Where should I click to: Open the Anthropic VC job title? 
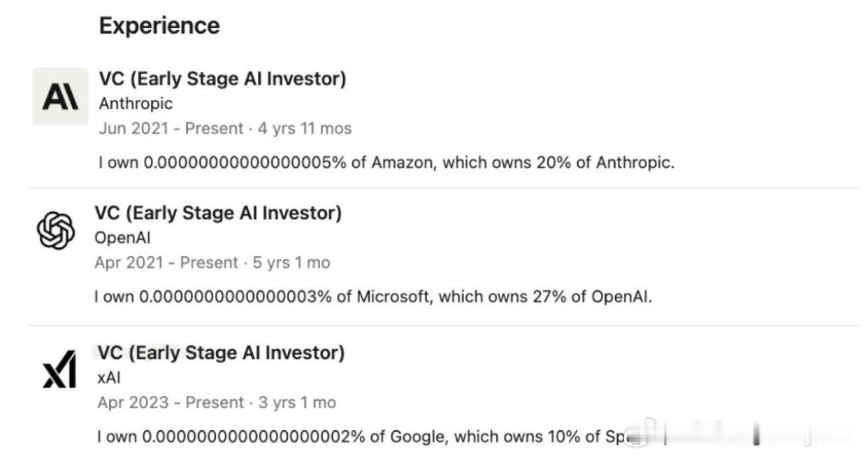(x=222, y=79)
